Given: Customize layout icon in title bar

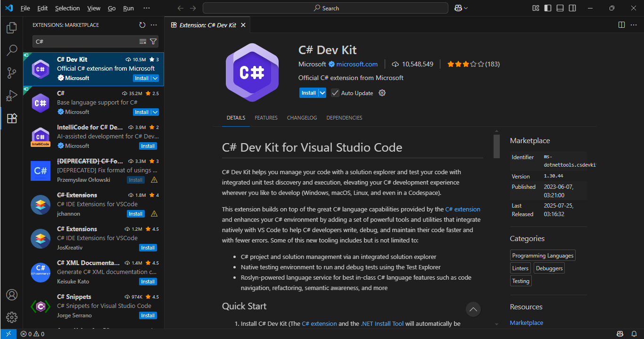Looking at the screenshot, I should point(536,8).
